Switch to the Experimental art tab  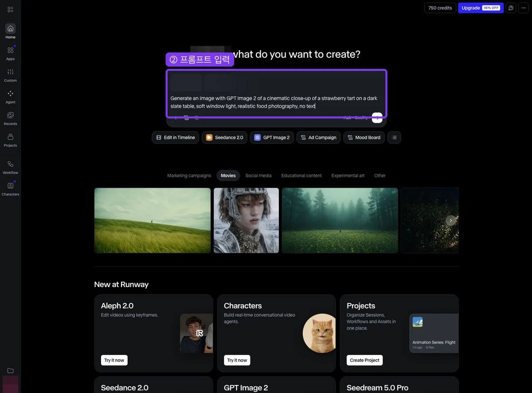click(348, 176)
